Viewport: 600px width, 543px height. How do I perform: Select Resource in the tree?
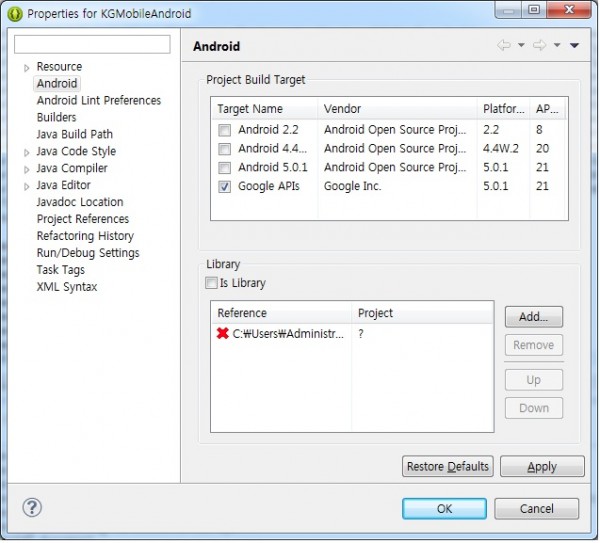coord(59,67)
